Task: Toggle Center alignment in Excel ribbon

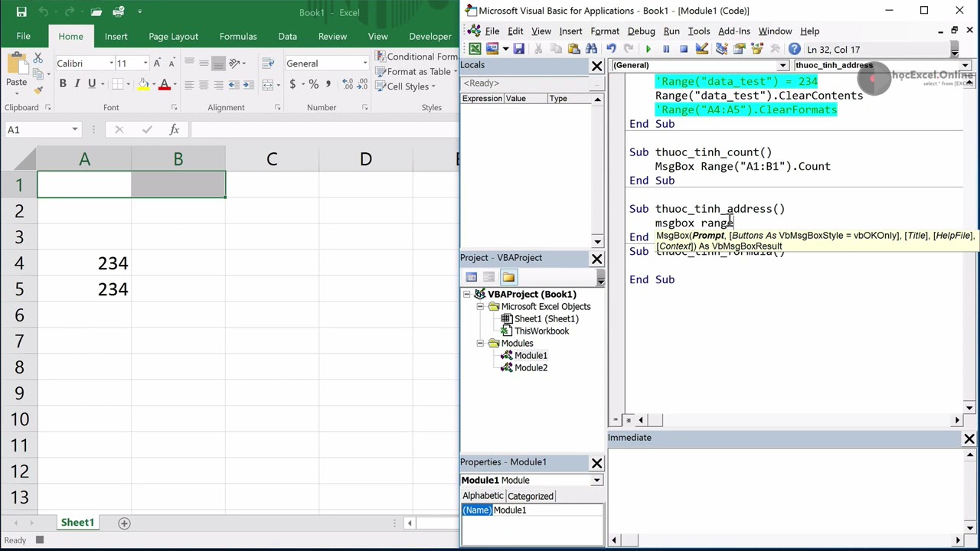Action: pos(204,85)
